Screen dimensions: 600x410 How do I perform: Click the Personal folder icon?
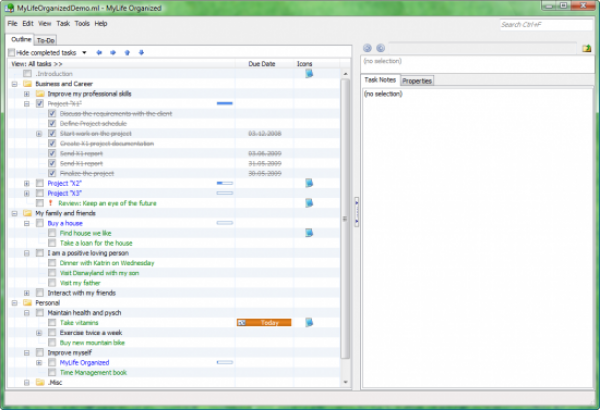pos(28,302)
